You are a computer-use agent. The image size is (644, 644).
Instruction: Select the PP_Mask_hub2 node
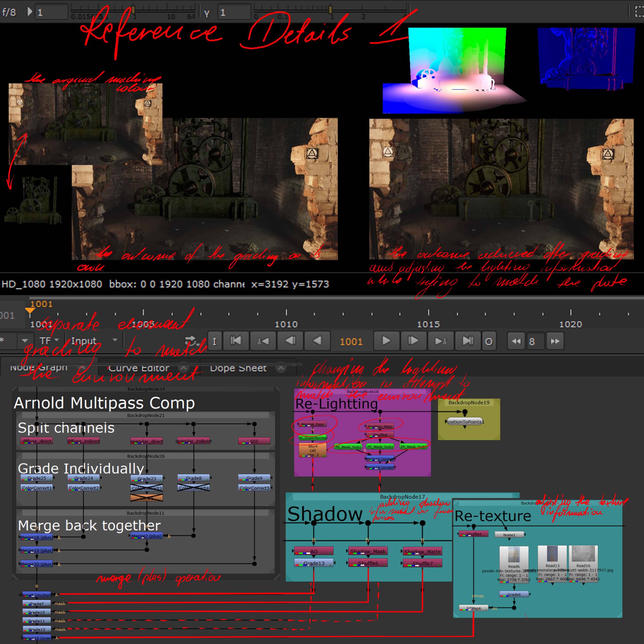tap(380, 447)
